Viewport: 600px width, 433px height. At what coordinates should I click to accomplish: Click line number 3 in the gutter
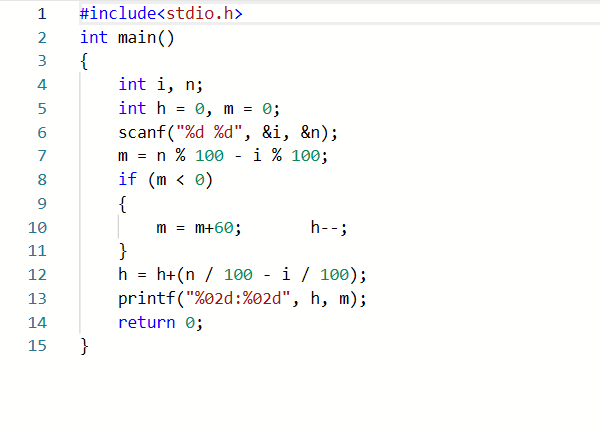[x=42, y=61]
